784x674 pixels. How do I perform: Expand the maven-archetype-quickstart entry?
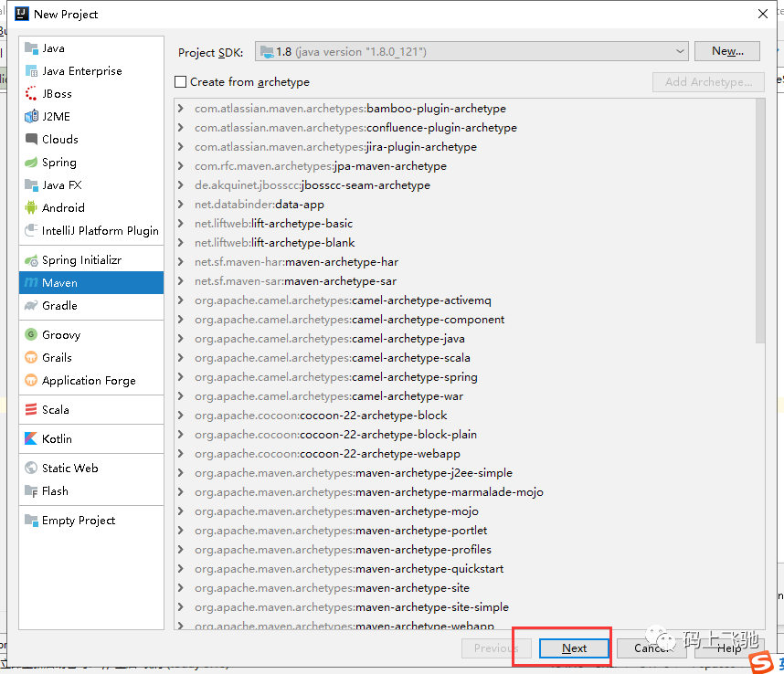(181, 569)
